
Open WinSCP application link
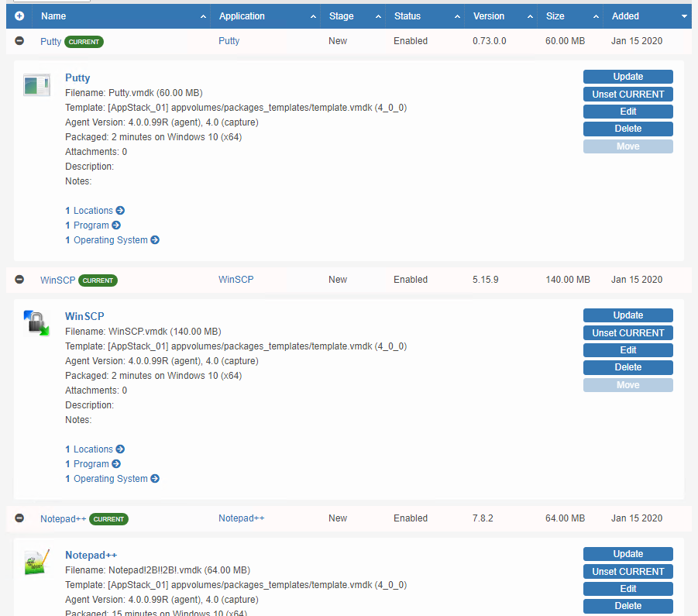tap(236, 280)
